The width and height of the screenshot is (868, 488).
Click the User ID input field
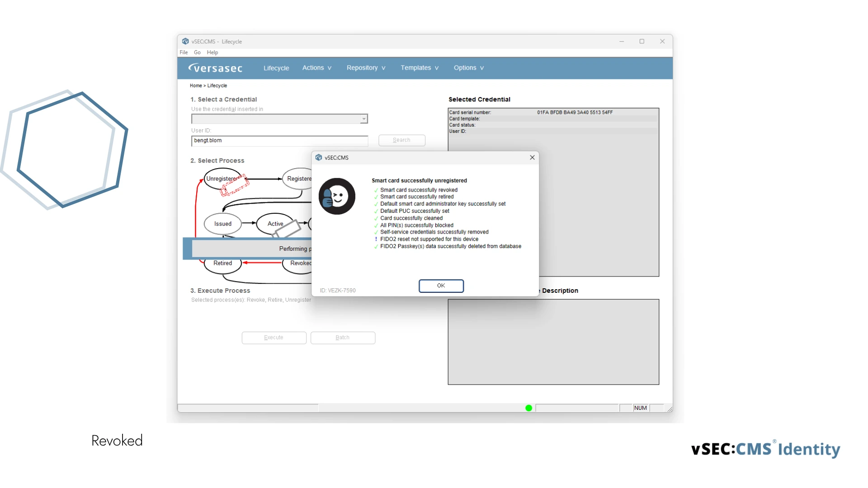(x=279, y=141)
